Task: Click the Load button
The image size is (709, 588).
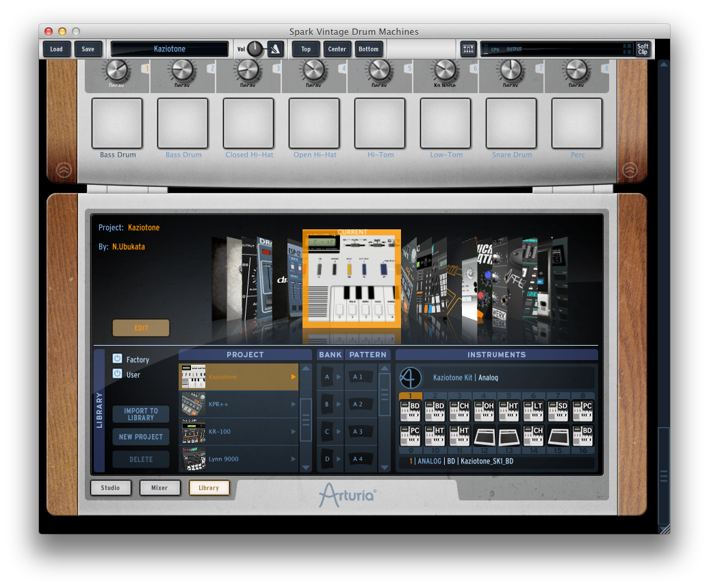Action: pyautogui.click(x=57, y=49)
